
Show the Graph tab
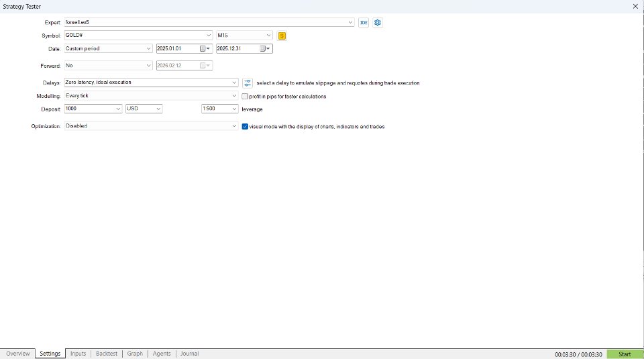click(x=135, y=354)
